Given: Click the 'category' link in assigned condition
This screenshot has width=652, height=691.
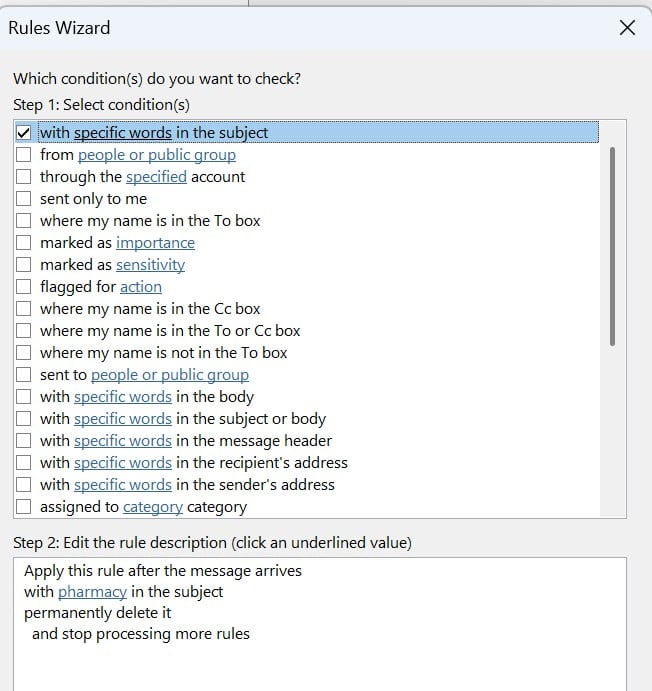Looking at the screenshot, I should (x=152, y=507).
